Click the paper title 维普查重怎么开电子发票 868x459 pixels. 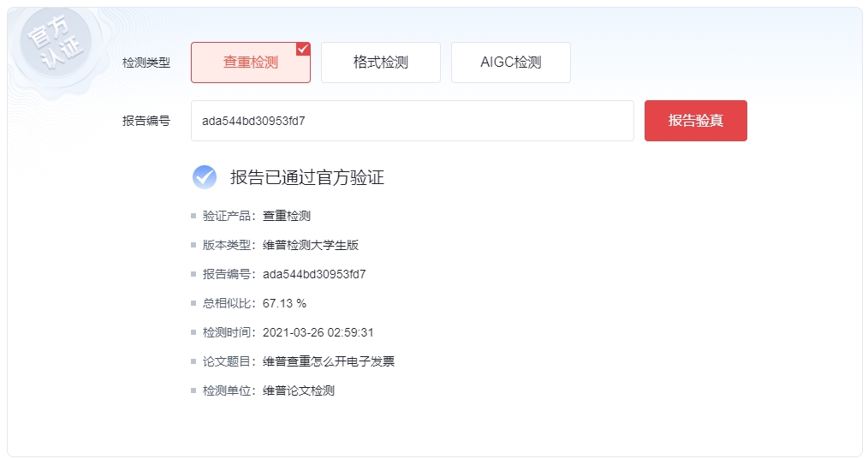point(329,361)
